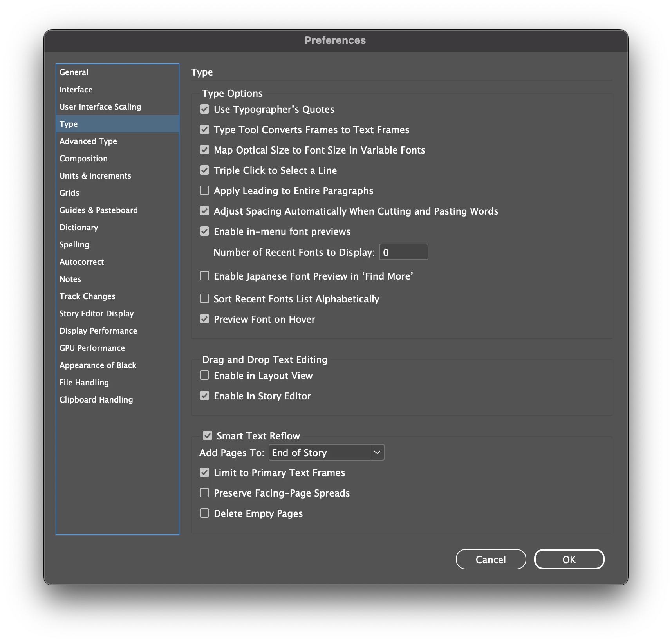Click the Number of Recent Fonts field

[403, 252]
